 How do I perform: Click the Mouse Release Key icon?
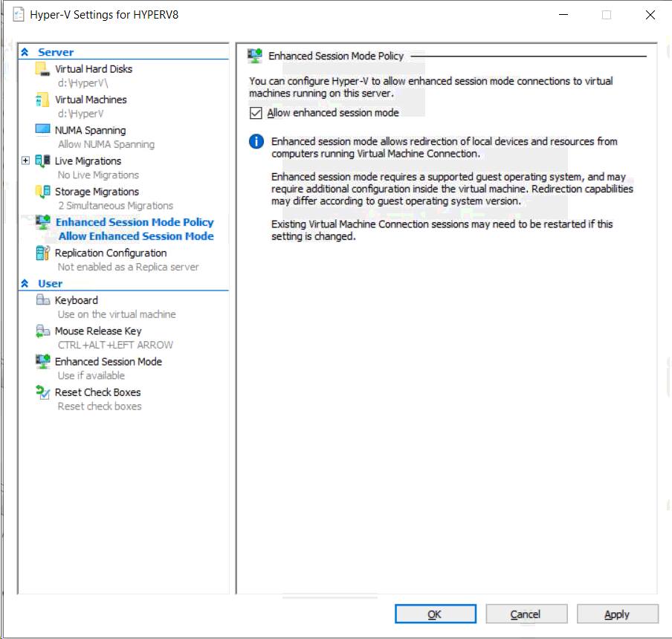click(x=42, y=331)
